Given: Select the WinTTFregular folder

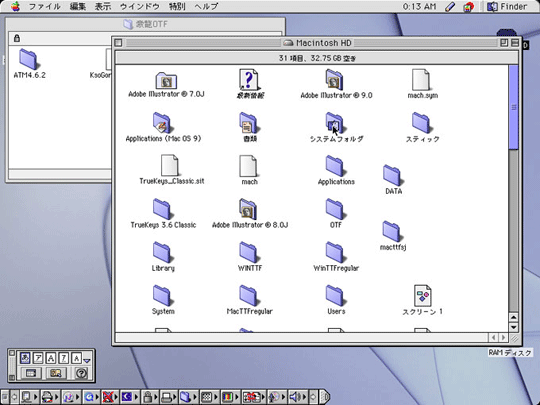Looking at the screenshot, I should click(x=335, y=252).
